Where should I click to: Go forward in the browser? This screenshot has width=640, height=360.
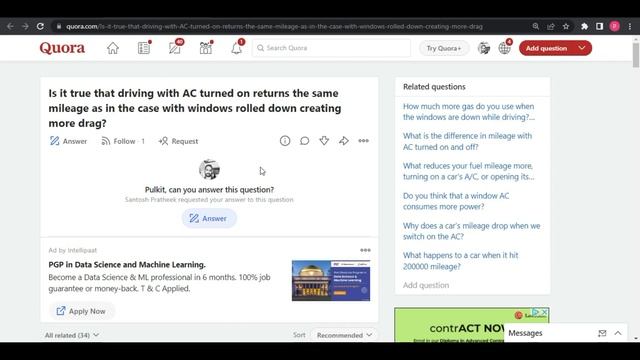click(25, 27)
